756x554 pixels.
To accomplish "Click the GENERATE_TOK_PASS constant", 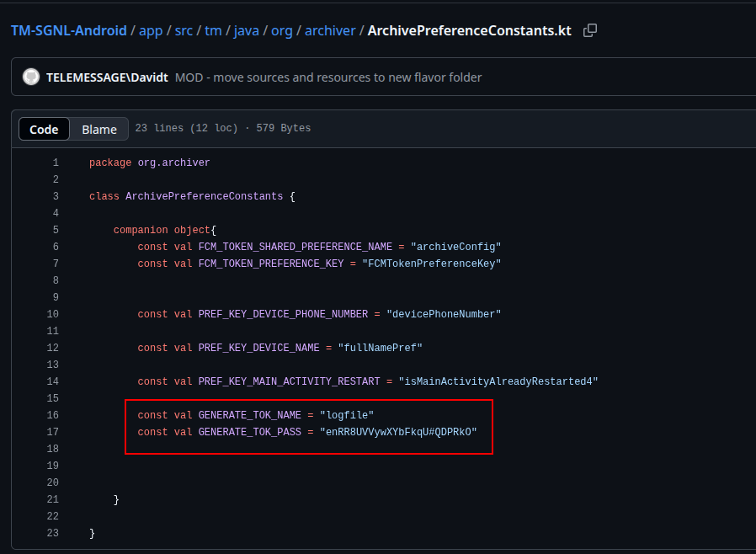I will 250,432.
